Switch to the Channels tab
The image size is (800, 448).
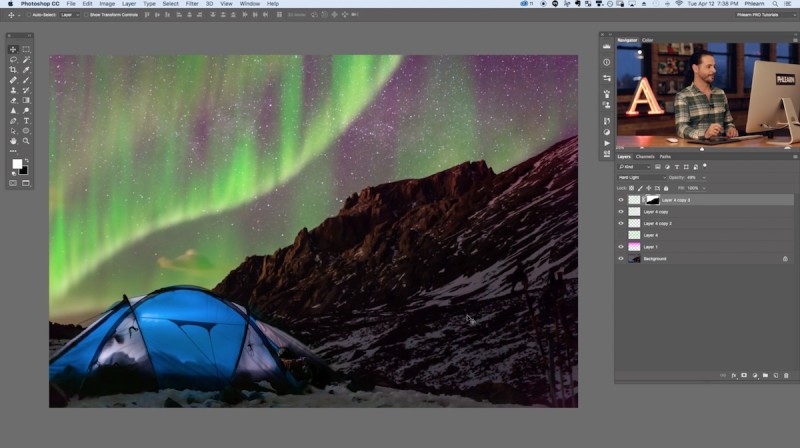(645, 156)
